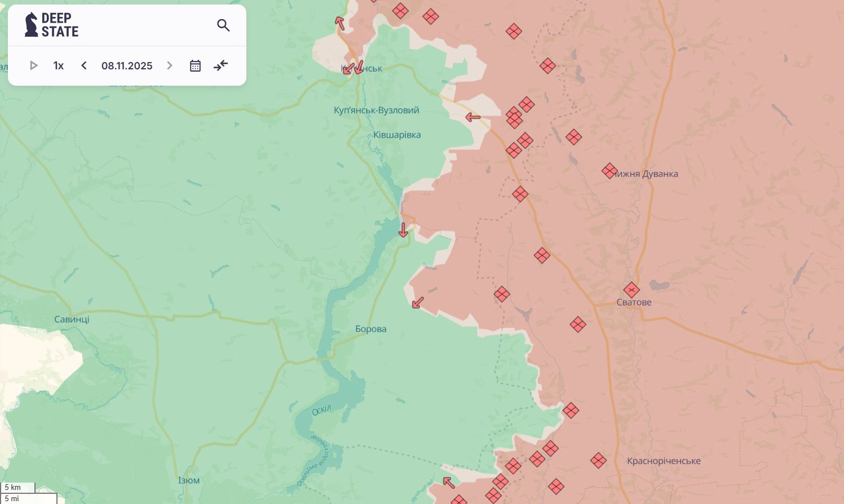Open the calendar date picker
The width and height of the screenshot is (844, 504).
pos(195,66)
